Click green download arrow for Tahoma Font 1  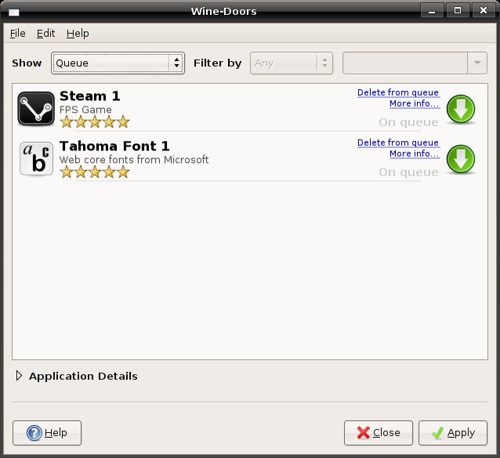461,159
